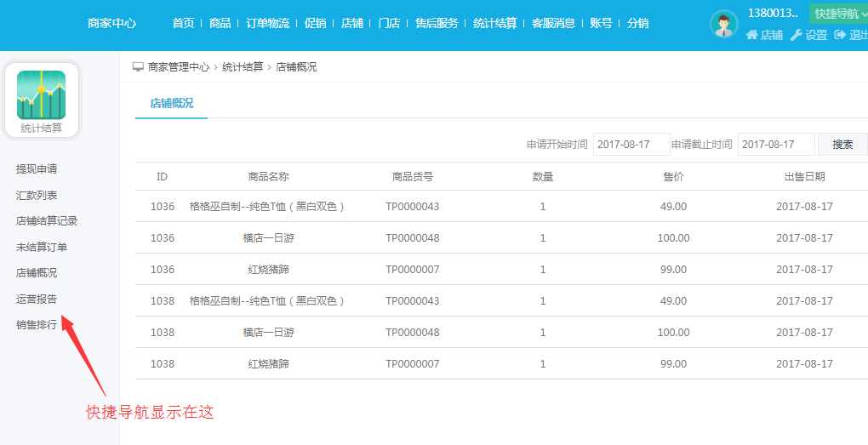Viewport: 868px width, 445px height.
Task: Select 售后服务 in the top navigation
Action: tap(437, 24)
